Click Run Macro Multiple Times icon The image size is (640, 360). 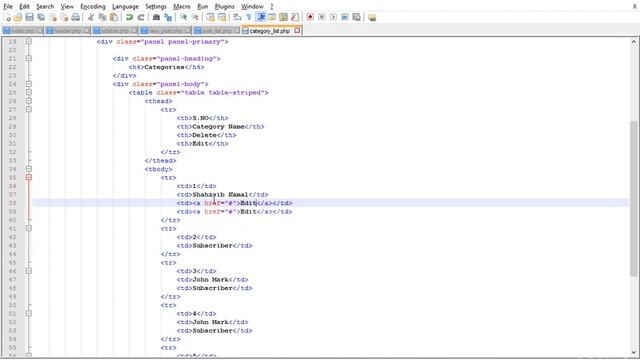(x=344, y=17)
